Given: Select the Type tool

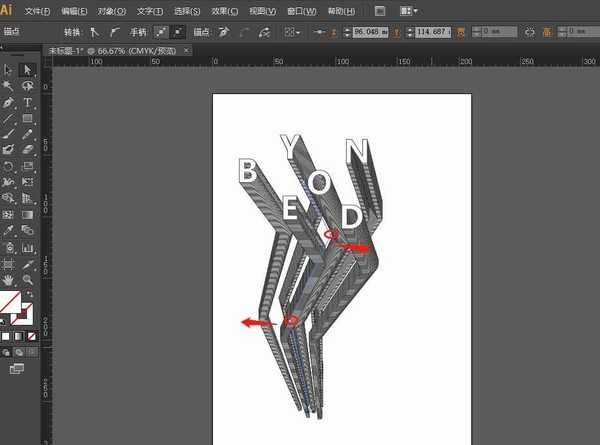Looking at the screenshot, I should tap(27, 102).
